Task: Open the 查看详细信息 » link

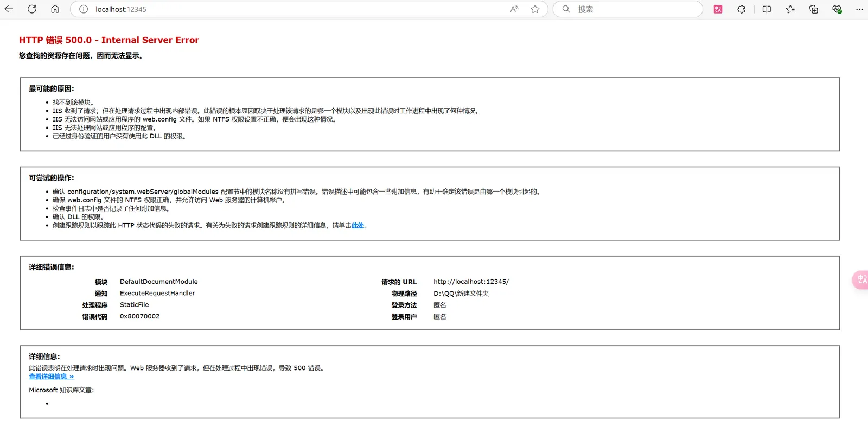Action: (51, 377)
